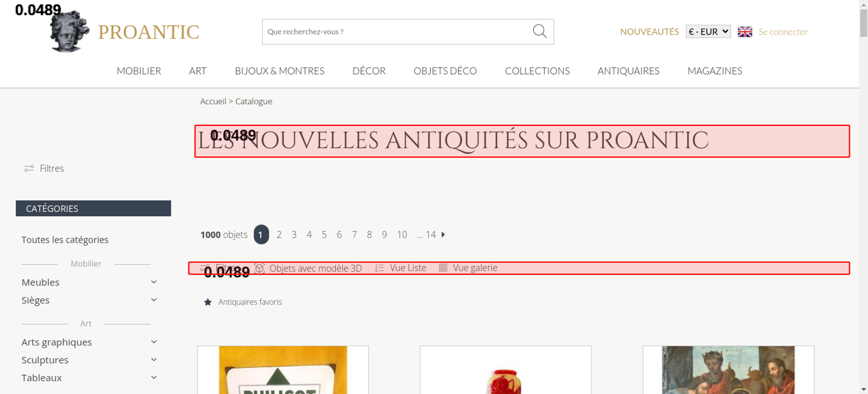This screenshot has height=394, width=868.
Task: Click the search magnifier icon
Action: coord(539,31)
